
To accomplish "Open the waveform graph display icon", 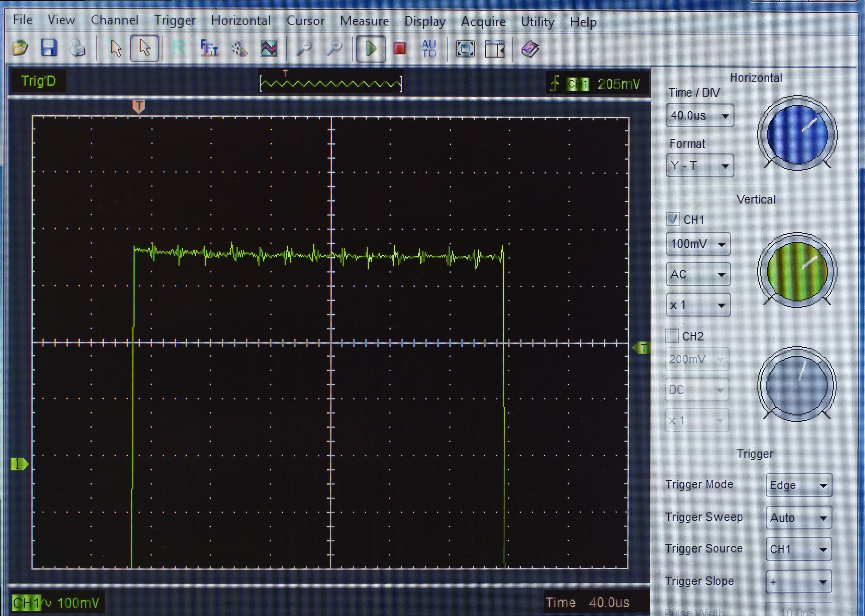I will 269,49.
